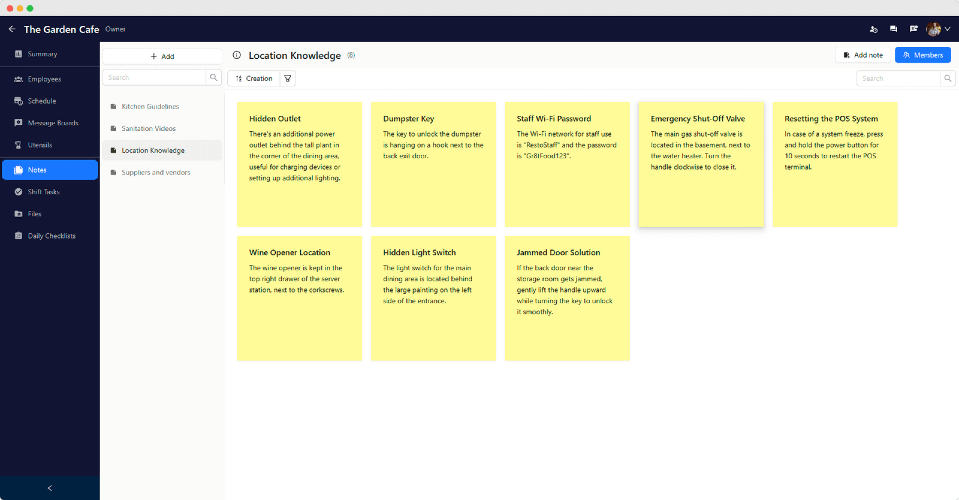Open Message Boards in the sidebar

coord(50,123)
